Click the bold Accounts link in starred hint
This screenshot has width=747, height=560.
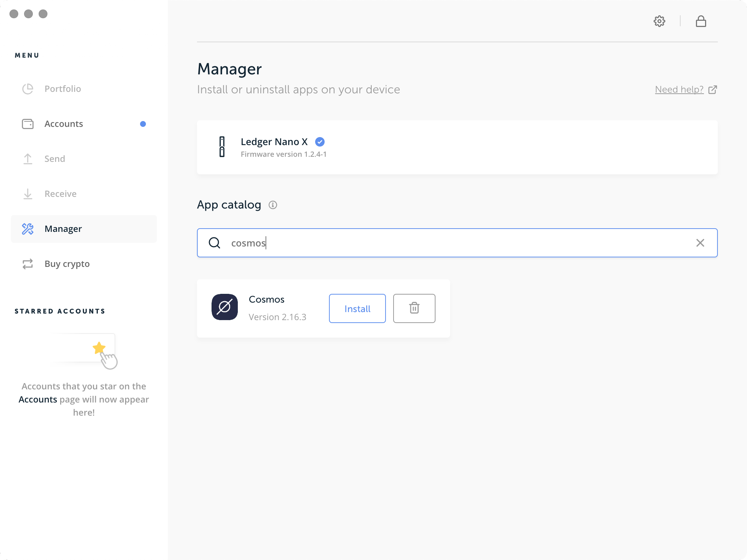click(38, 400)
